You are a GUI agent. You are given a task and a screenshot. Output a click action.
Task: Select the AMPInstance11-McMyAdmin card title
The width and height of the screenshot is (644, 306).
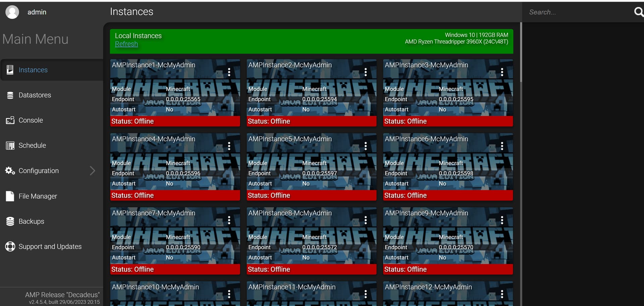coord(292,287)
